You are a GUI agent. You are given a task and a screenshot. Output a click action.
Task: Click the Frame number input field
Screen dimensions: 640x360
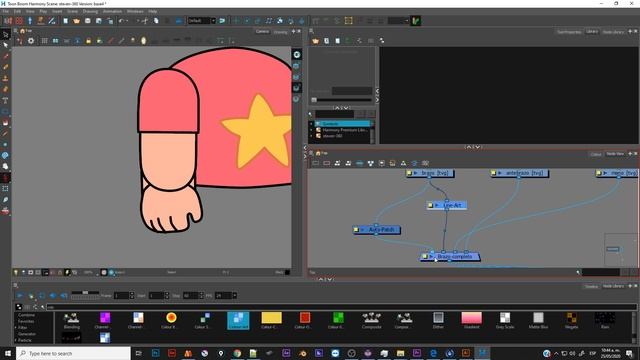pos(121,296)
